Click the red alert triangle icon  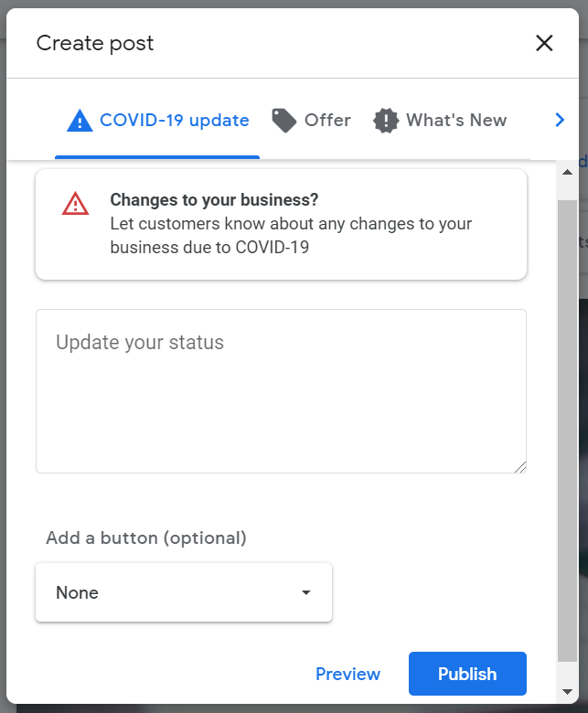[76, 203]
